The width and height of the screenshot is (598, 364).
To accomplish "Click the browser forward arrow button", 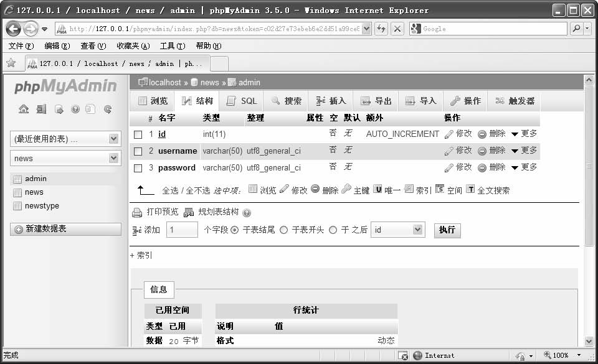I will click(x=31, y=29).
